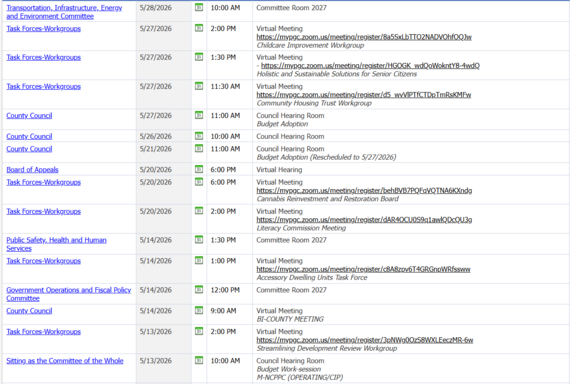Click 'Virtual Hearing' location text
Screen dimensions: 570x384
tap(279, 169)
